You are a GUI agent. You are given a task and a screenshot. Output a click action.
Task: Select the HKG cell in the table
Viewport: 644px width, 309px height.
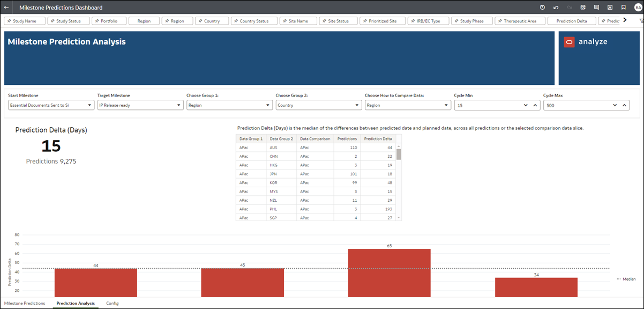tap(281, 165)
